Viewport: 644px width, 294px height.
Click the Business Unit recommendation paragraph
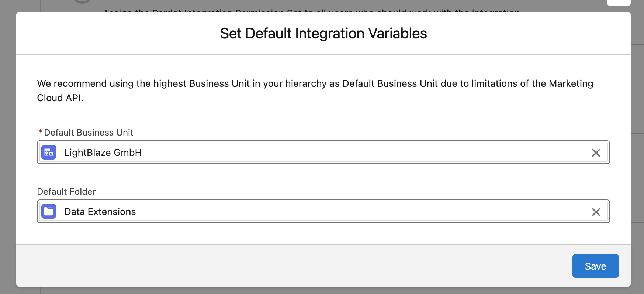(315, 90)
